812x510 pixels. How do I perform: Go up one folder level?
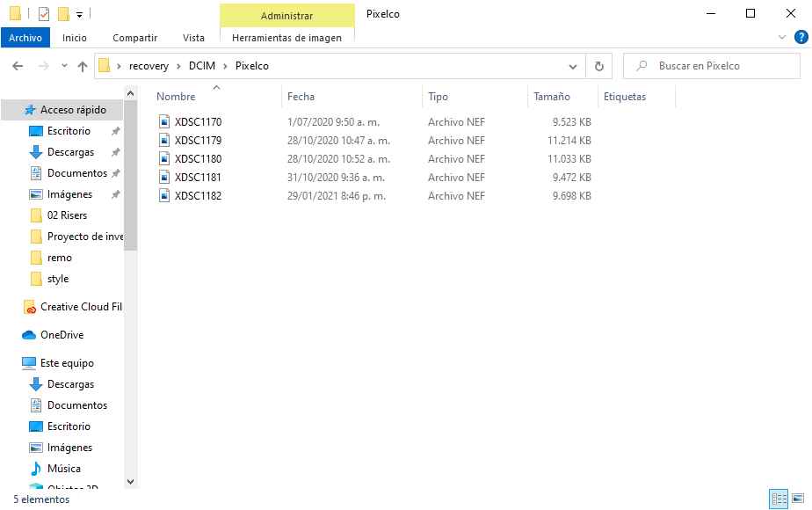[x=83, y=66]
